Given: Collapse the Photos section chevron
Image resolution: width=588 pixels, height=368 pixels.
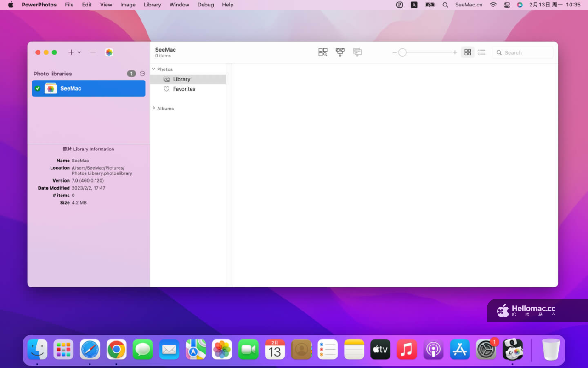Looking at the screenshot, I should (x=153, y=69).
